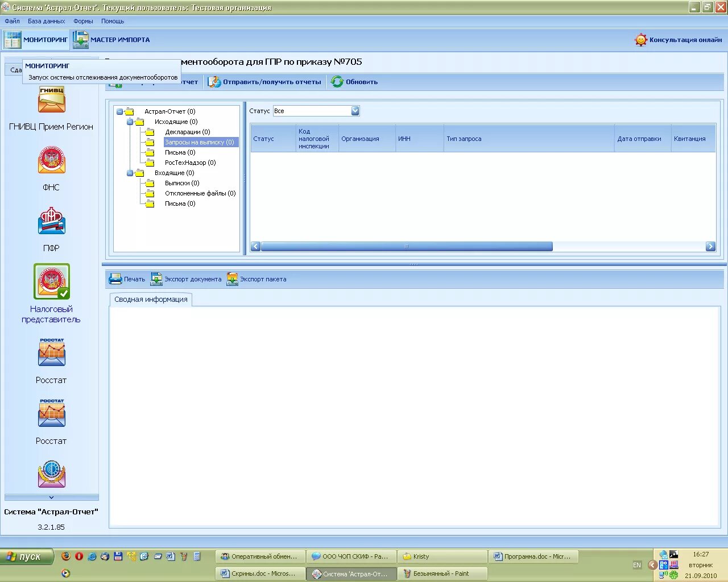Screen dimensions: 728x582
Task: Click the EN language indicator
Action: point(637,565)
